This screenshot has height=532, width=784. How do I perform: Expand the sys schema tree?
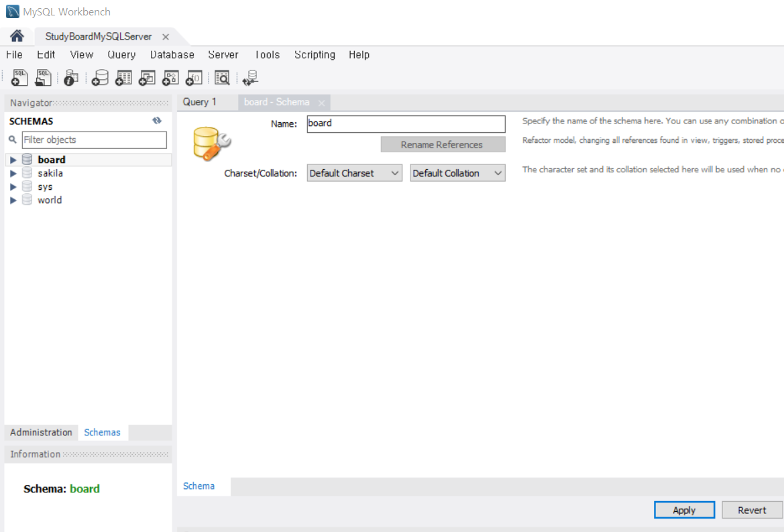click(x=13, y=187)
